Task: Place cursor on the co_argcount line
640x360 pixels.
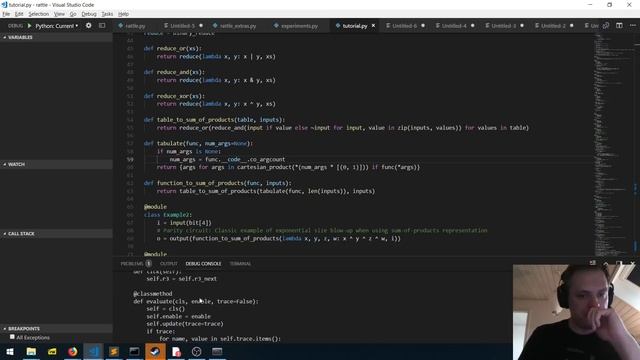Action: click(x=227, y=160)
